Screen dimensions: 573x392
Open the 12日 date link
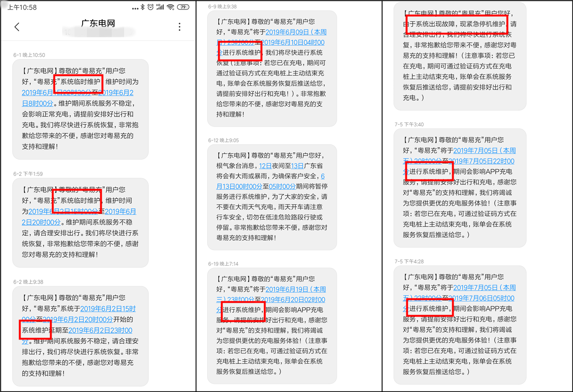coord(265,166)
